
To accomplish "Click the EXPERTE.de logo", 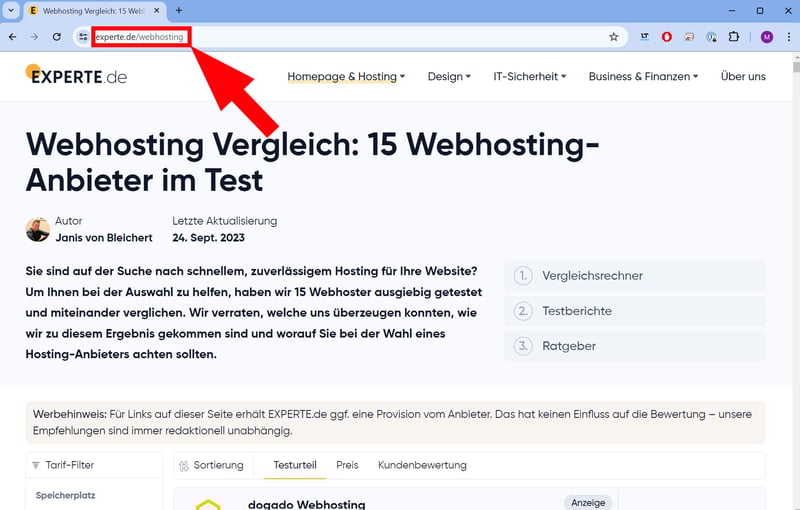I will pyautogui.click(x=77, y=75).
